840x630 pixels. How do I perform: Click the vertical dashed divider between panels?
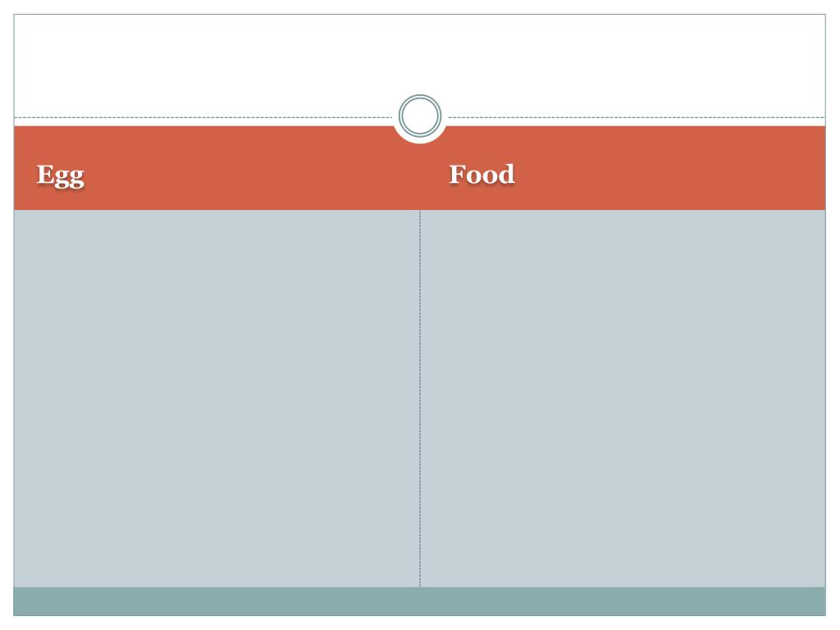(420, 398)
